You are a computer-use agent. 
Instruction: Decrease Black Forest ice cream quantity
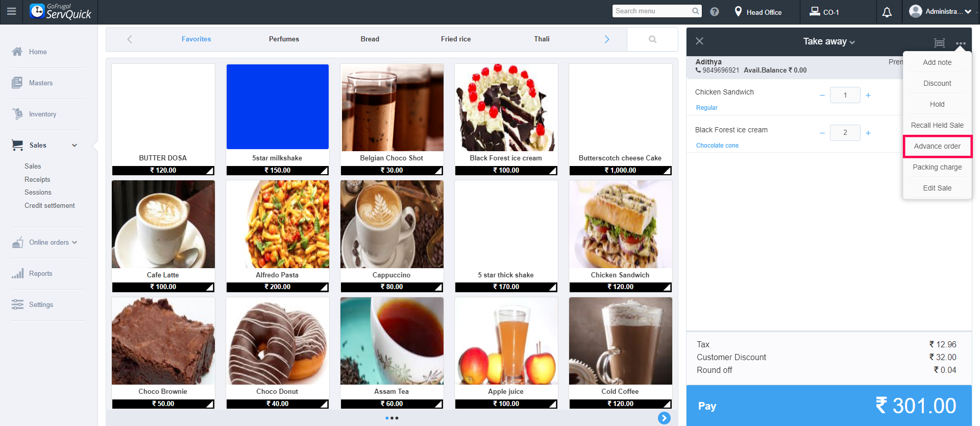pos(822,133)
